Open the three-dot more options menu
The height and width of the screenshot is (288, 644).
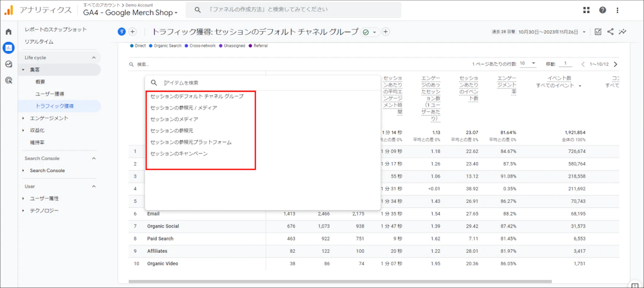pos(617,10)
